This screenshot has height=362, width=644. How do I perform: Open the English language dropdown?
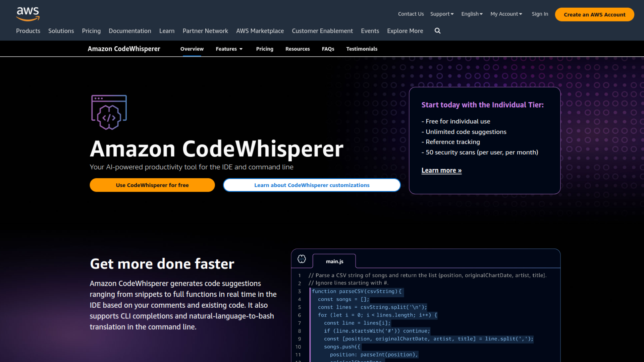(x=472, y=14)
